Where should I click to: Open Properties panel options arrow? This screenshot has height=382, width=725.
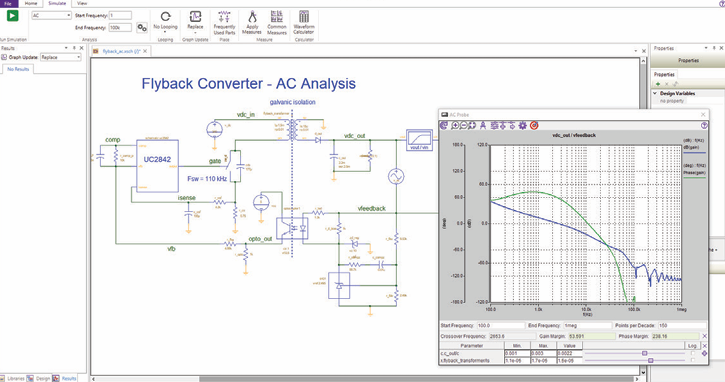[706, 48]
